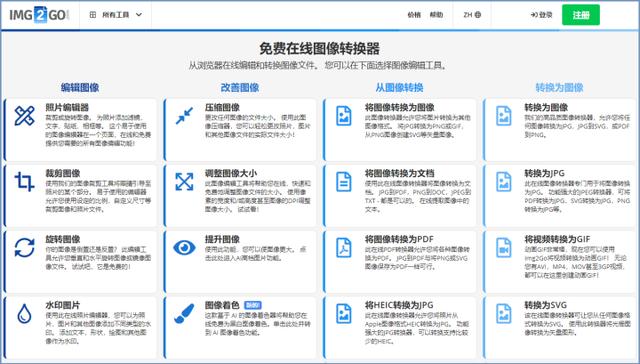Click the 压缩图像 card description text

click(x=258, y=126)
